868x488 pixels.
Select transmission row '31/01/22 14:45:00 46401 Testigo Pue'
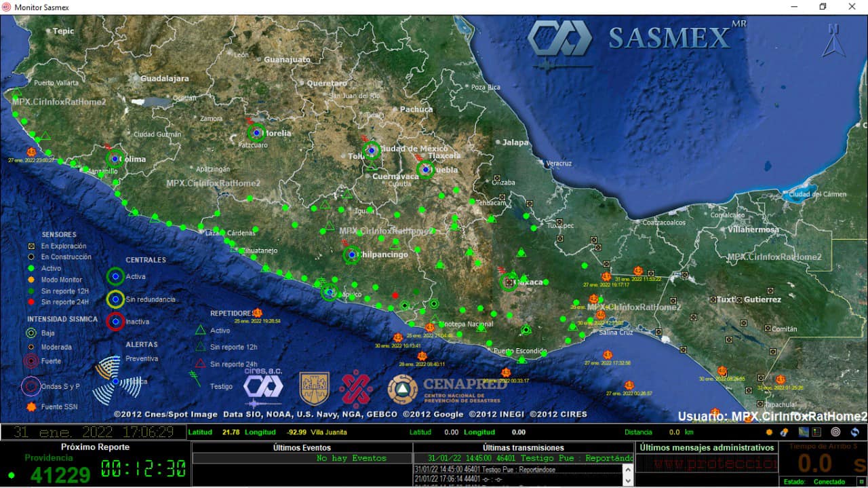coord(518,469)
